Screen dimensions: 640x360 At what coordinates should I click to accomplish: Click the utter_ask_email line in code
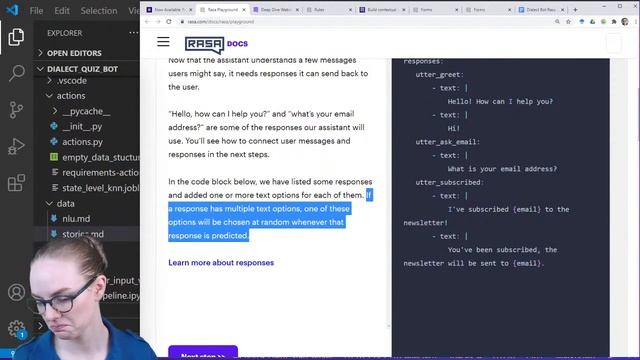pos(448,142)
